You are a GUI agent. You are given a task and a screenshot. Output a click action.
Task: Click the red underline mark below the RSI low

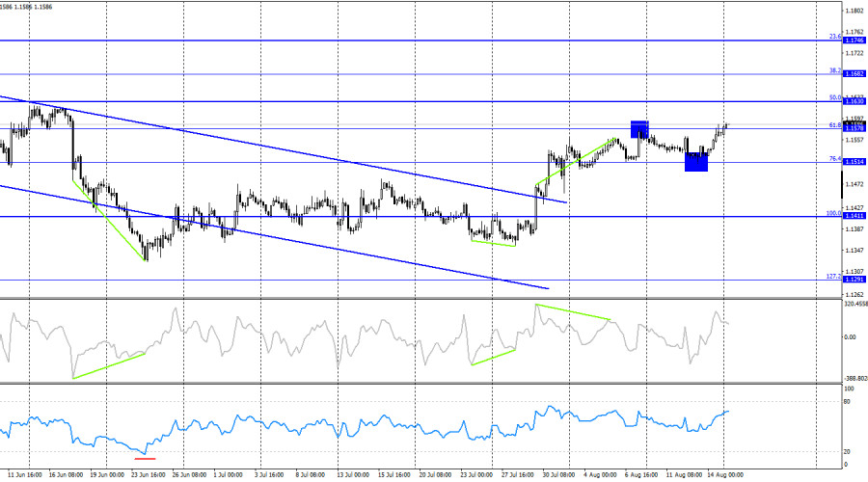[145, 458]
